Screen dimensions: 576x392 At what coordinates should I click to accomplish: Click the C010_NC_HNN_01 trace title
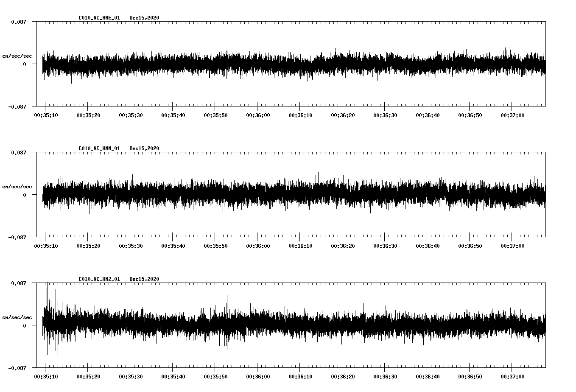[x=98, y=148]
